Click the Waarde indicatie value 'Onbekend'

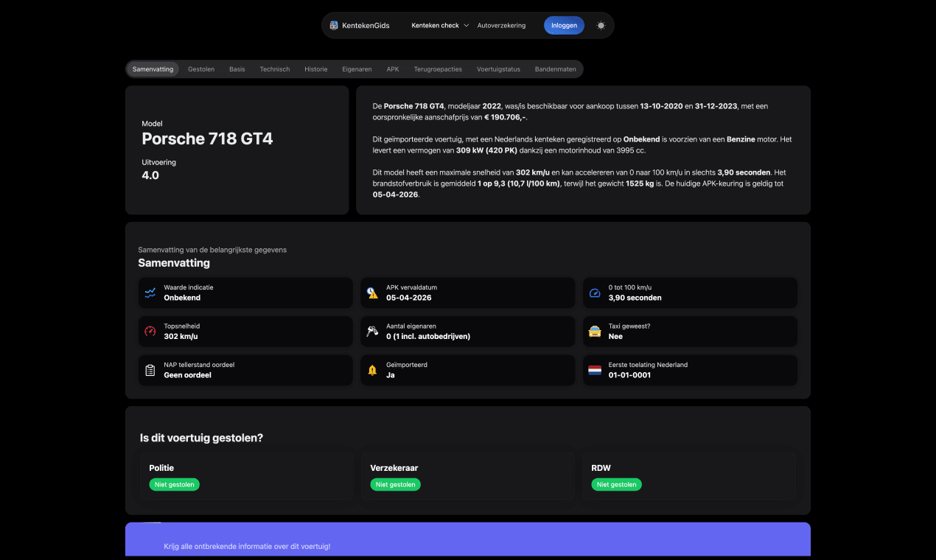pos(182,298)
